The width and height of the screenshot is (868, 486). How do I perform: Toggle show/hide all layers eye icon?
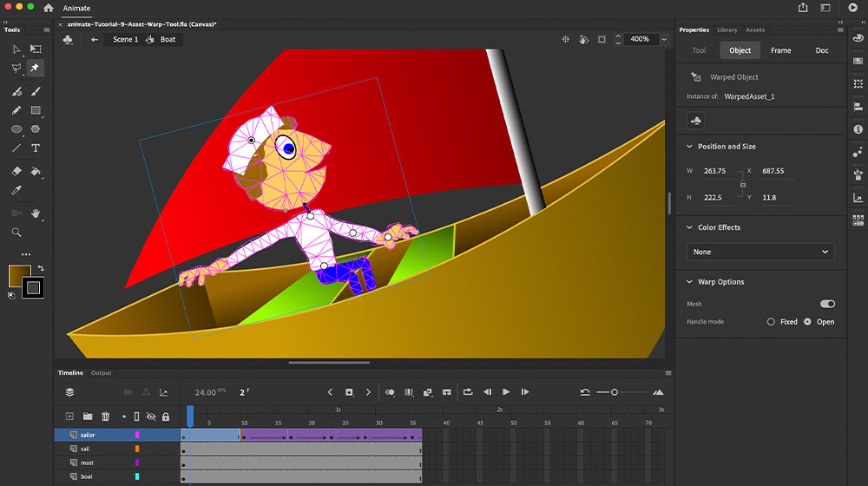click(x=150, y=417)
